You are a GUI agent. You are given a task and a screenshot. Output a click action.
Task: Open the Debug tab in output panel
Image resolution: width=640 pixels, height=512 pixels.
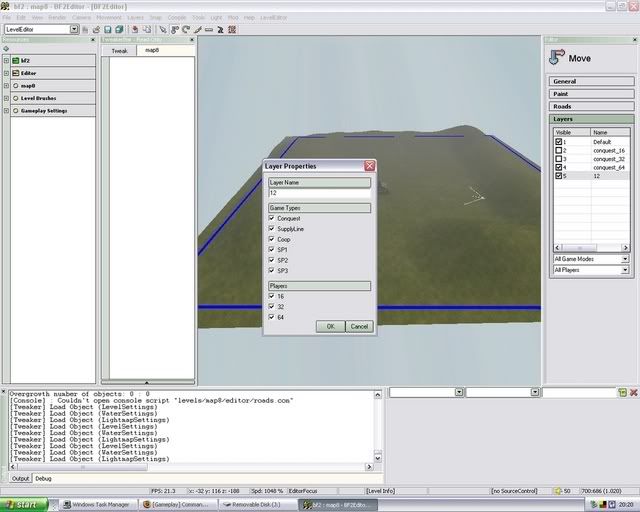pos(43,479)
